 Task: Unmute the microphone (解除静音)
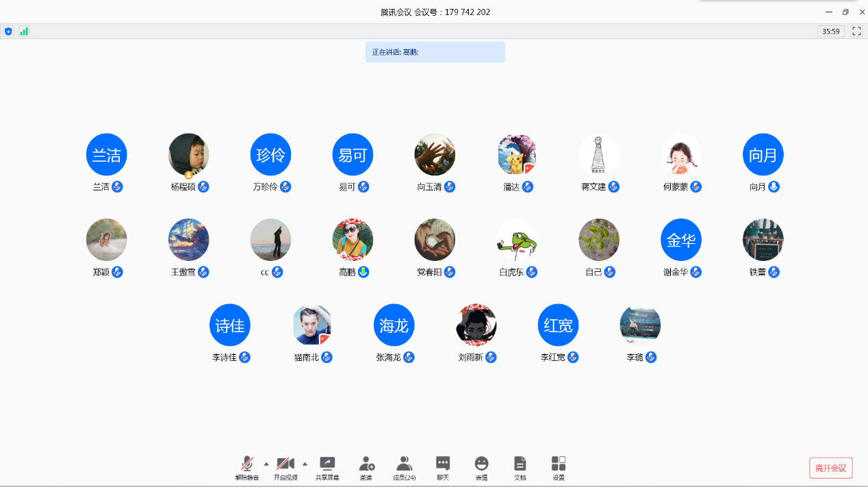[247, 468]
